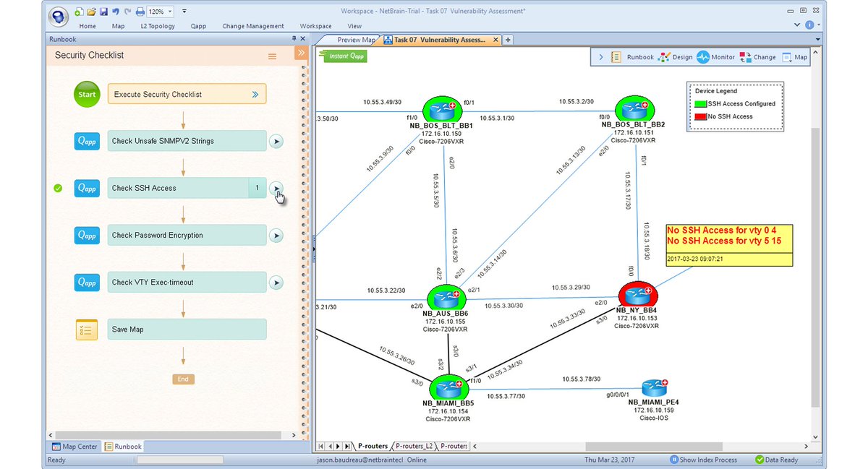Image resolution: width=868 pixels, height=469 pixels.
Task: Select the Save Map step
Action: (x=187, y=330)
